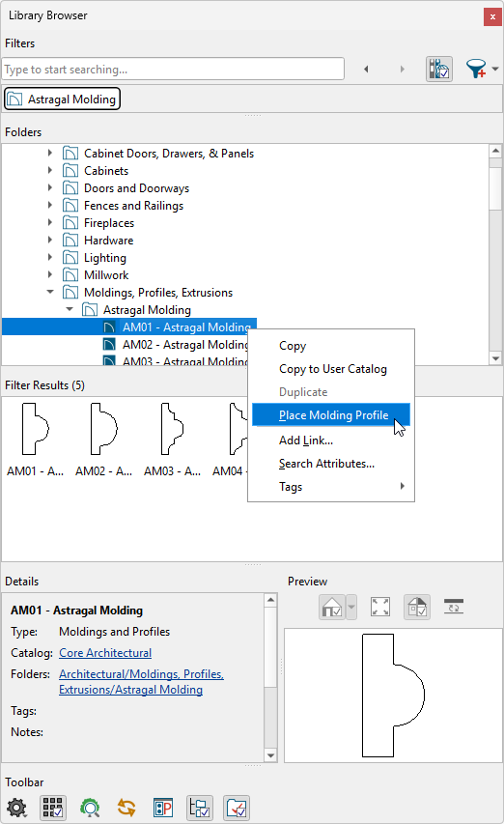The height and width of the screenshot is (824, 504).
Task: Select the AM01 thumbnail in Filter Results
Action: point(35,440)
